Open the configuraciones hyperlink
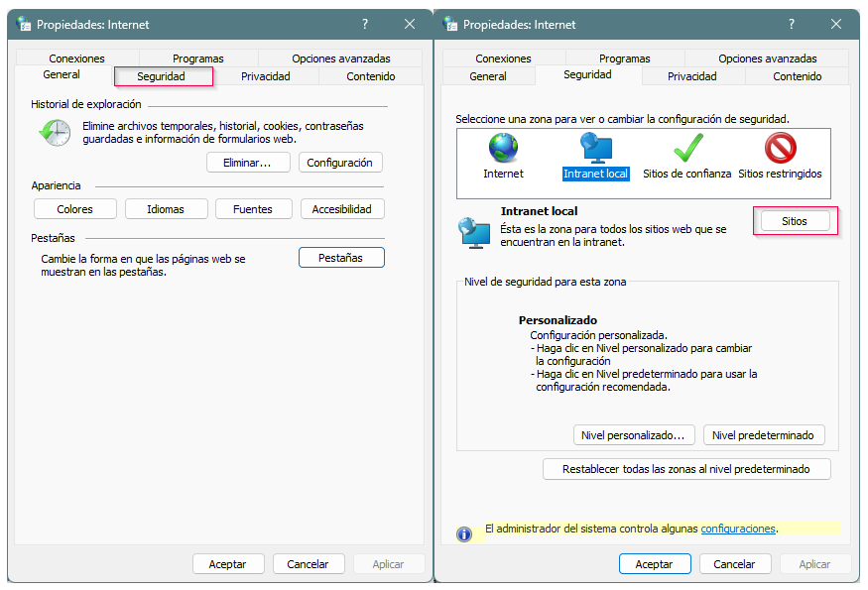868x590 pixels. point(738,529)
